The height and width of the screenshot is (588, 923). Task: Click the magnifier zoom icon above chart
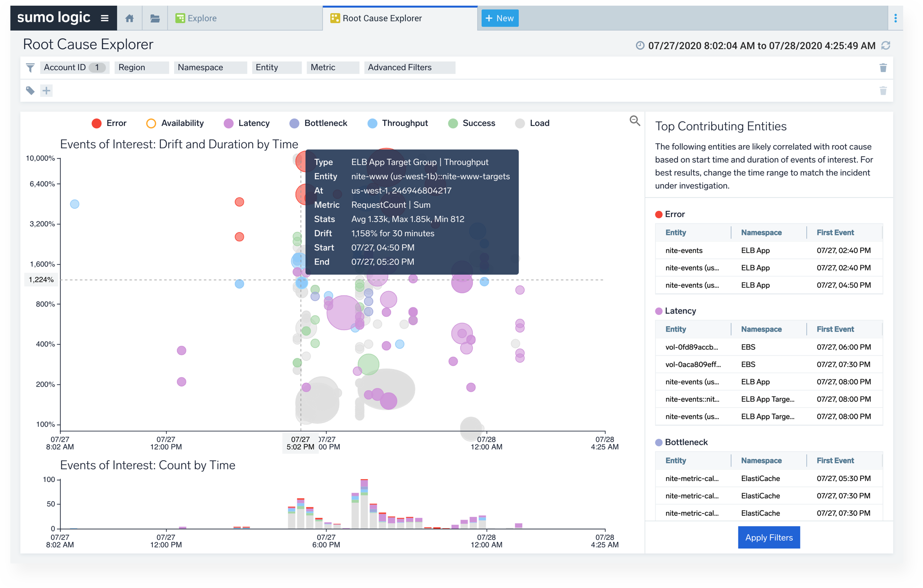click(635, 121)
